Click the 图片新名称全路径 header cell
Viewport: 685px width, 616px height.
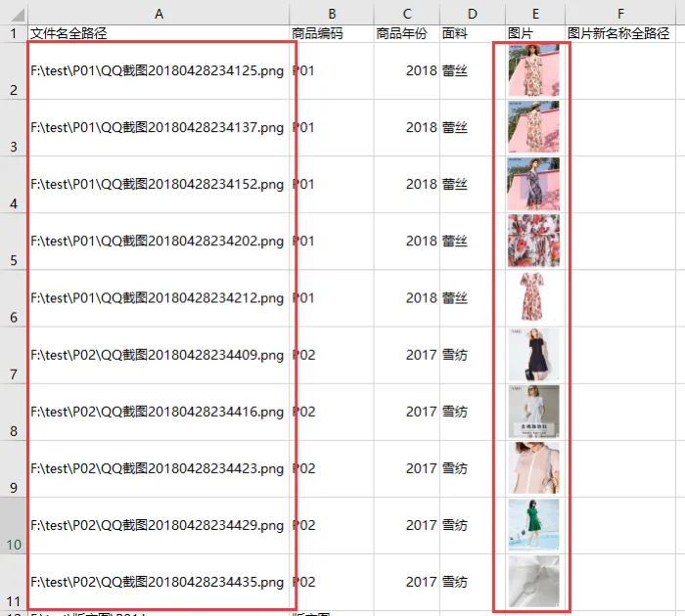tap(620, 33)
